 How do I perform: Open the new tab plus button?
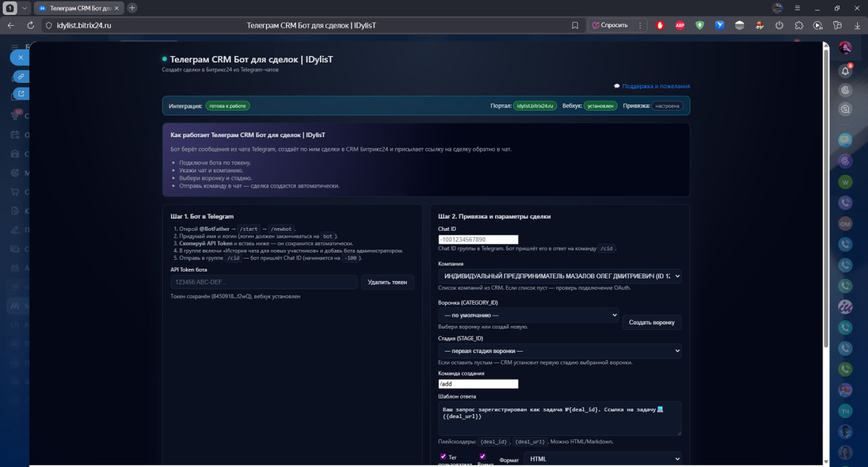[x=132, y=7]
